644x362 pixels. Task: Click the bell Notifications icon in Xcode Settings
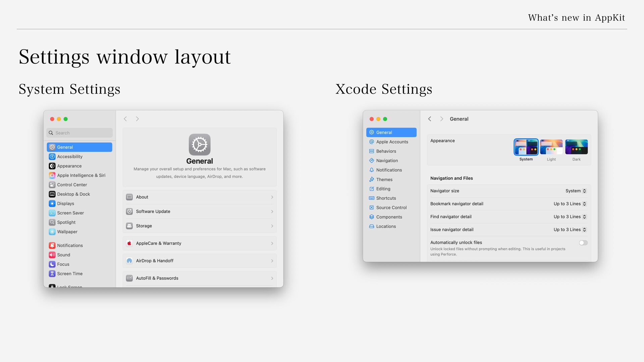[x=372, y=170]
